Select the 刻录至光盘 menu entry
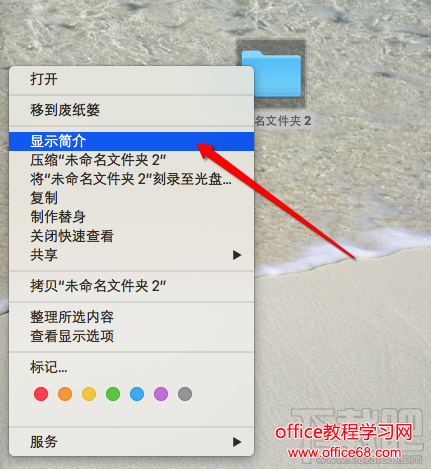This screenshot has width=431, height=469. coord(131,179)
